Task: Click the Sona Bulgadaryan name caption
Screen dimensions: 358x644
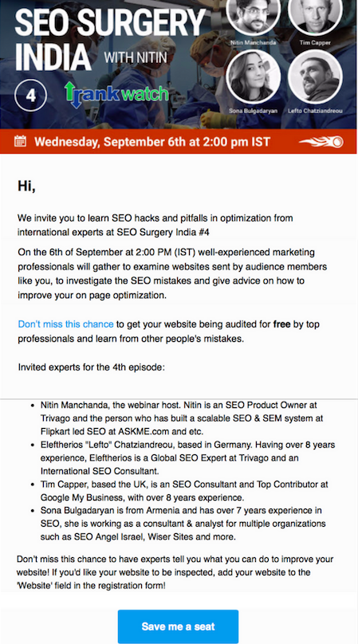Action: pos(253,111)
